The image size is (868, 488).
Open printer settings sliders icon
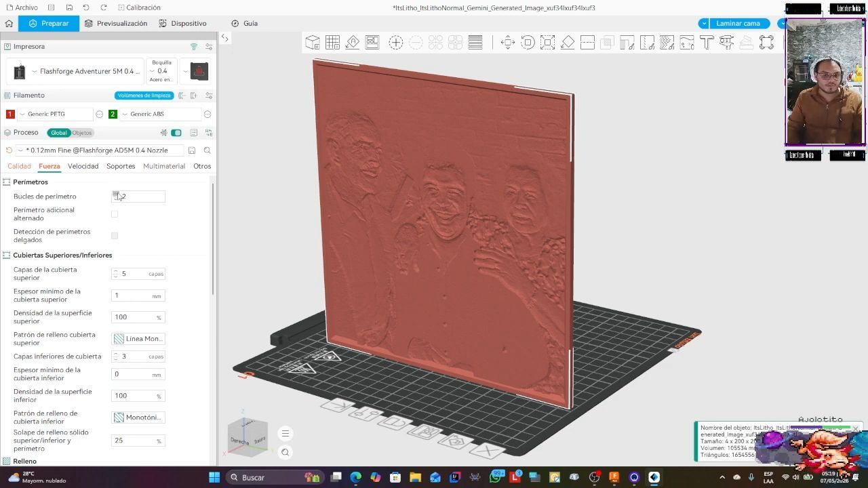209,47
